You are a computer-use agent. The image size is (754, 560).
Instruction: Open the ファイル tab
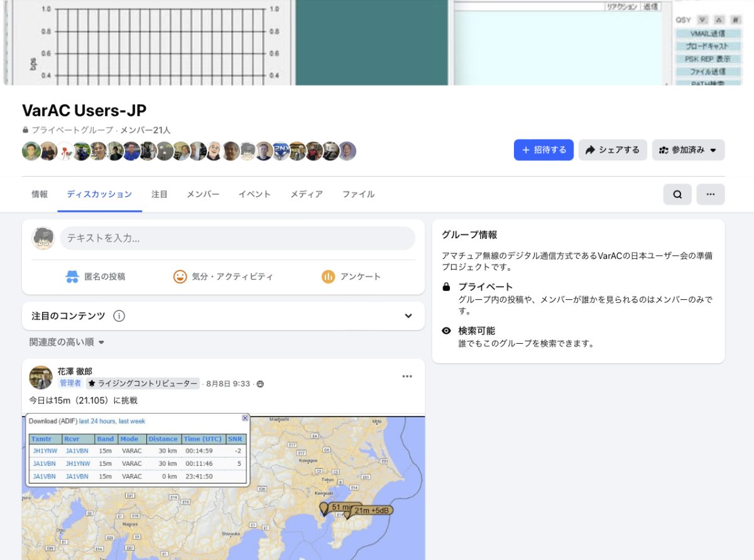tap(358, 194)
